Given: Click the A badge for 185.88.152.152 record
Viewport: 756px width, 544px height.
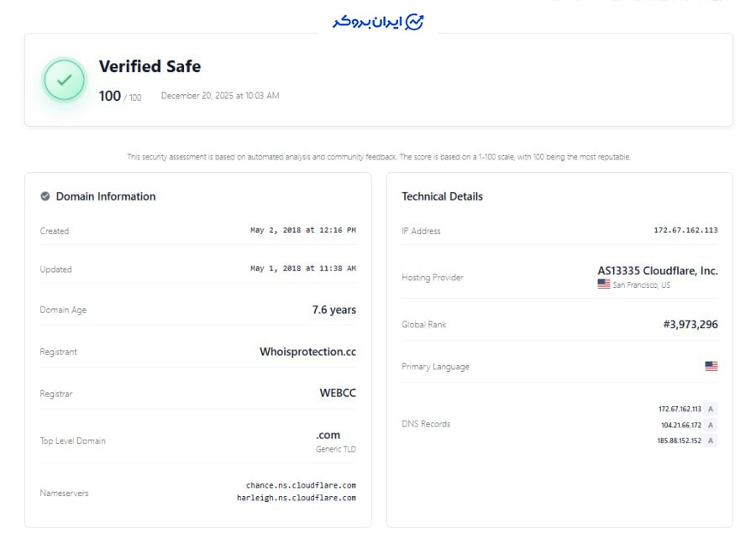Looking at the screenshot, I should point(711,441).
